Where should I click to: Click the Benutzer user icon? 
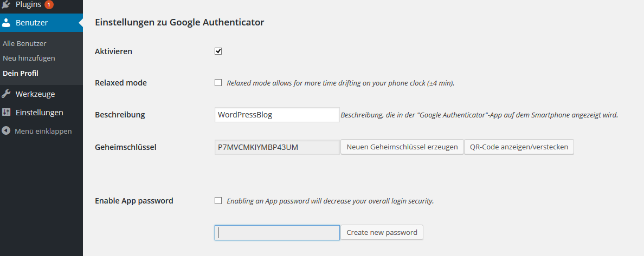(x=7, y=23)
